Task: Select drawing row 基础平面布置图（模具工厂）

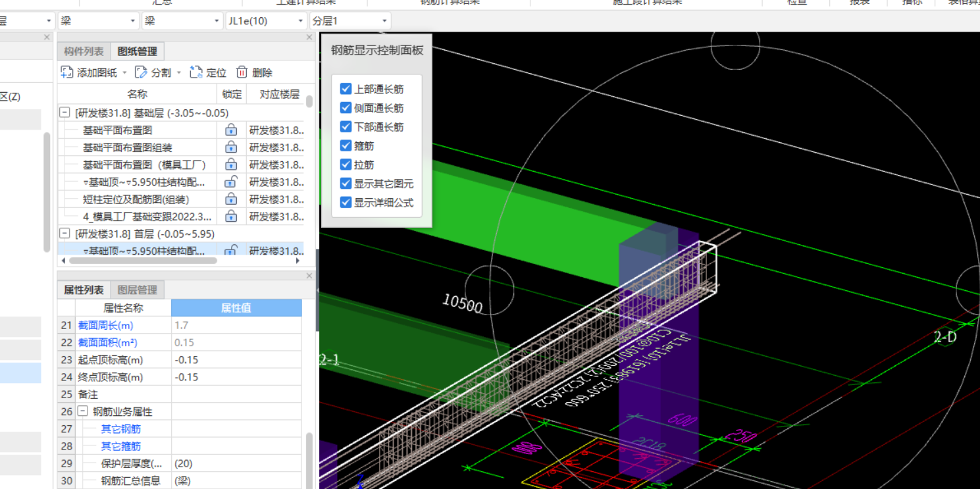Action: pos(144,165)
